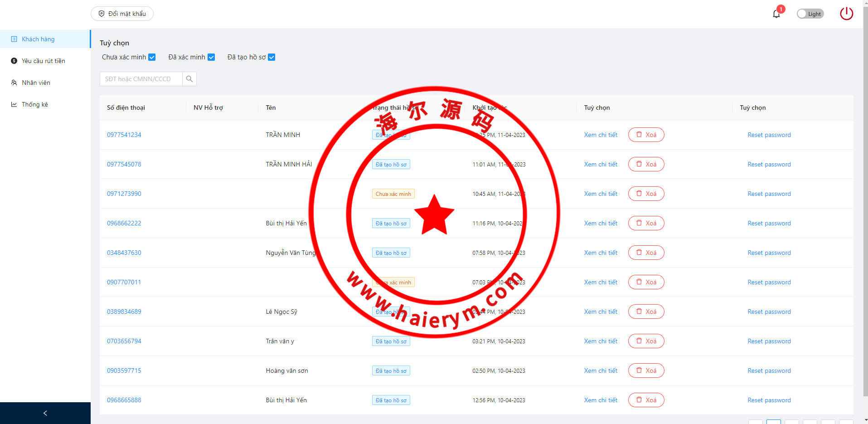Toggle the Light theme switch

coord(810,14)
